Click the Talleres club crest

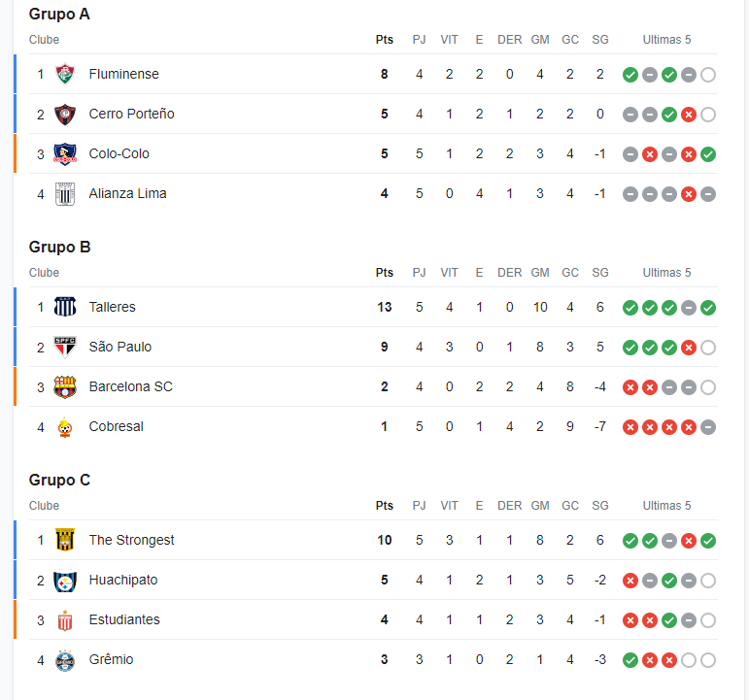click(x=65, y=307)
